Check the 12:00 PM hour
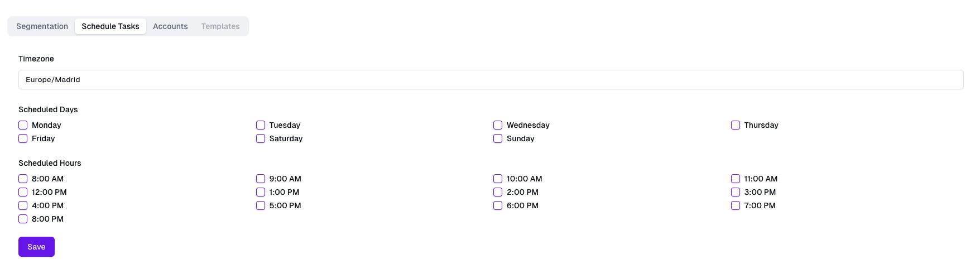This screenshot has width=980, height=273. point(23,192)
